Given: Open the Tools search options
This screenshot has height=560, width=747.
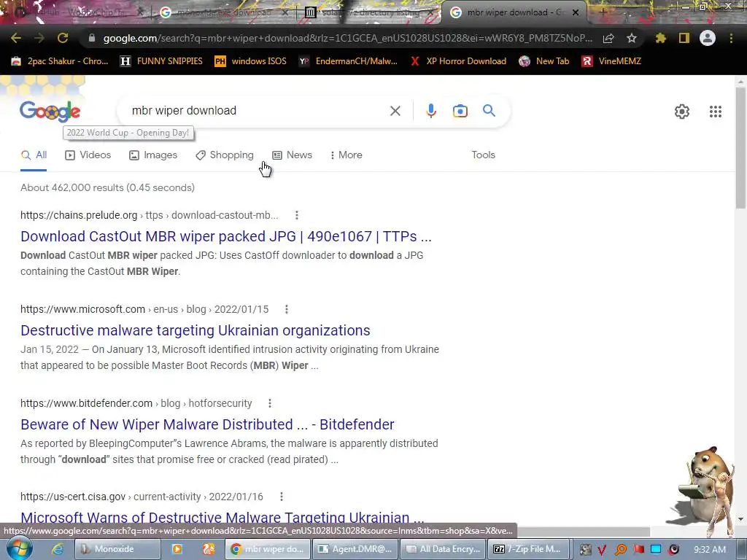Looking at the screenshot, I should 483,155.
